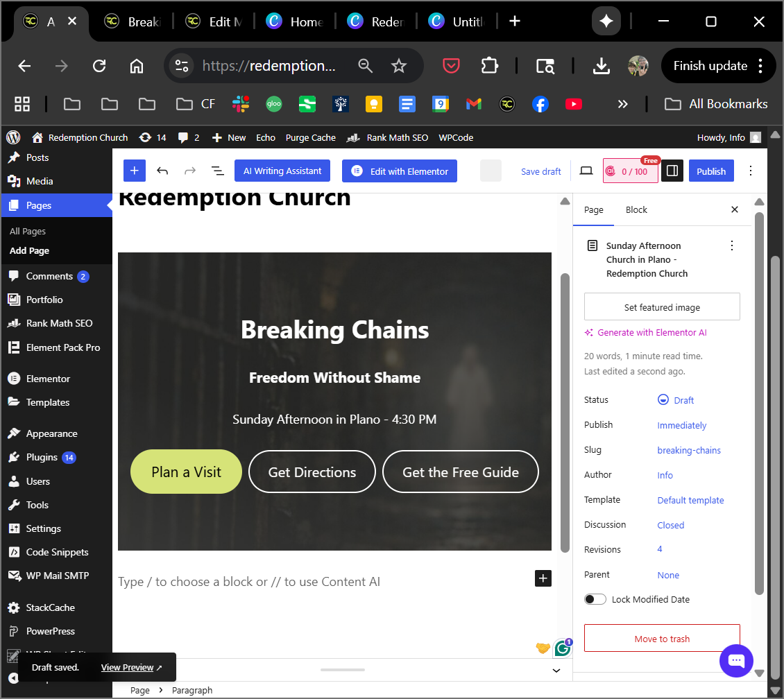Toggle the settings sidebar panel icon
The width and height of the screenshot is (784, 699).
(672, 171)
